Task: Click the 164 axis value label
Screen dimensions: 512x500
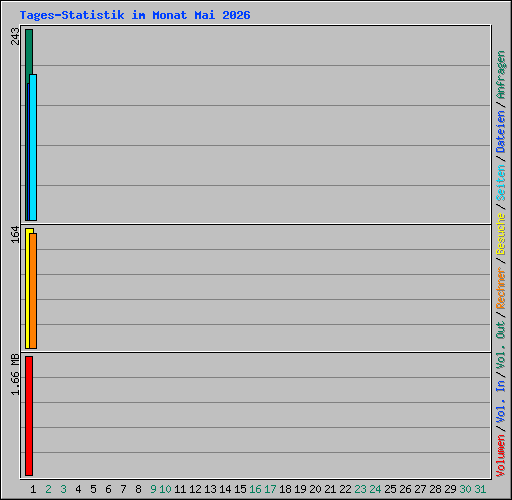Action: [15, 235]
